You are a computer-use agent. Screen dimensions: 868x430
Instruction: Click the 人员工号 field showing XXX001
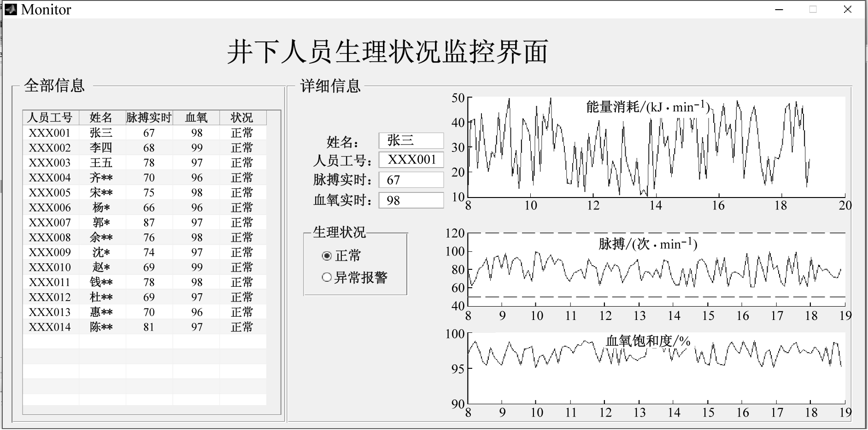coord(411,160)
